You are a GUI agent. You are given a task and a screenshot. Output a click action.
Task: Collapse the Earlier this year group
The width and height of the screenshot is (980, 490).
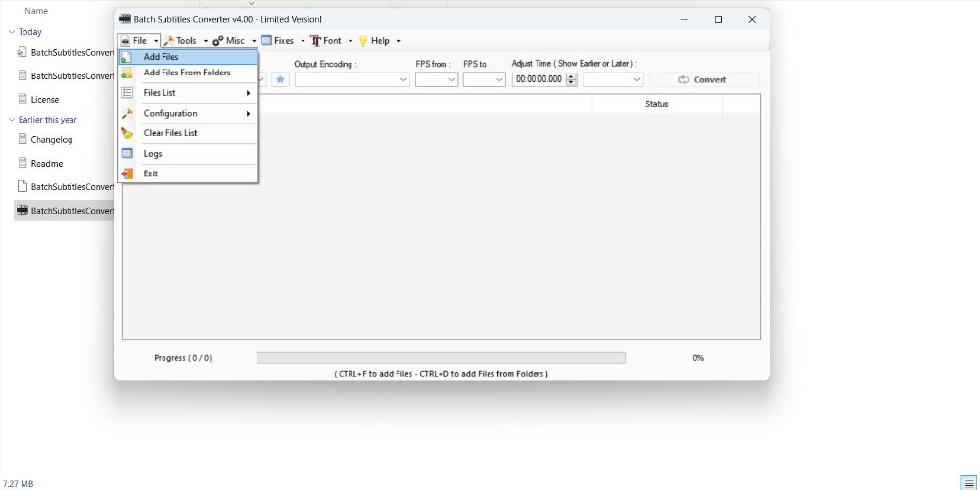point(11,120)
